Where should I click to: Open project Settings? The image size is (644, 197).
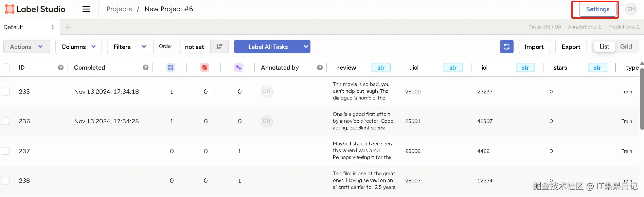pos(597,9)
